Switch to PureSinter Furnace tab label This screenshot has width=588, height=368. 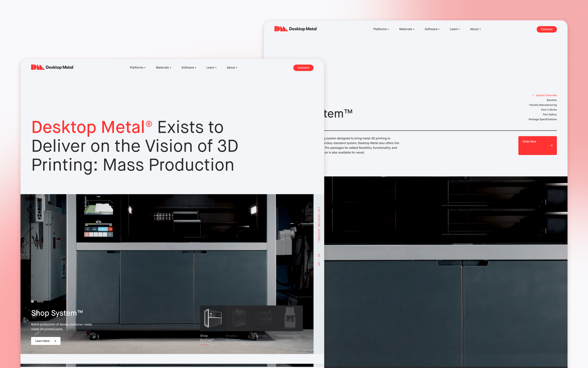(x=288, y=338)
